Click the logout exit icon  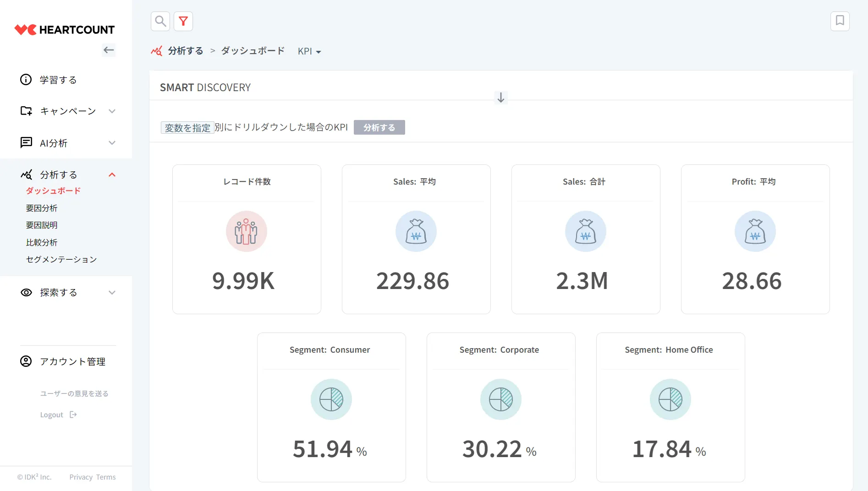tap(73, 415)
